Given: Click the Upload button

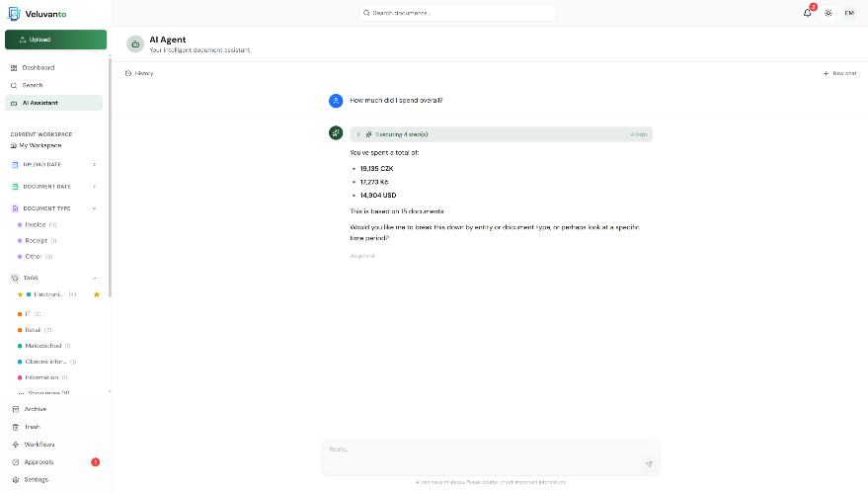Looking at the screenshot, I should (56, 40).
